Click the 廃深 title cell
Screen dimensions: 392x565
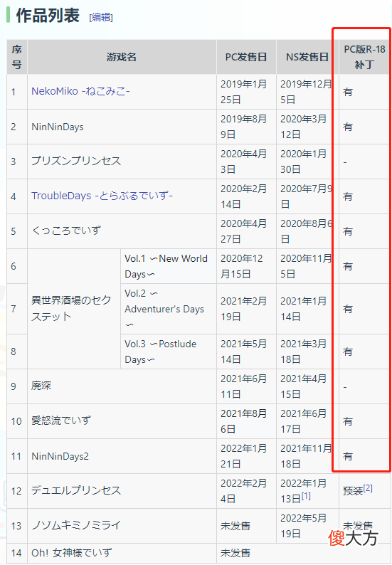(x=122, y=386)
